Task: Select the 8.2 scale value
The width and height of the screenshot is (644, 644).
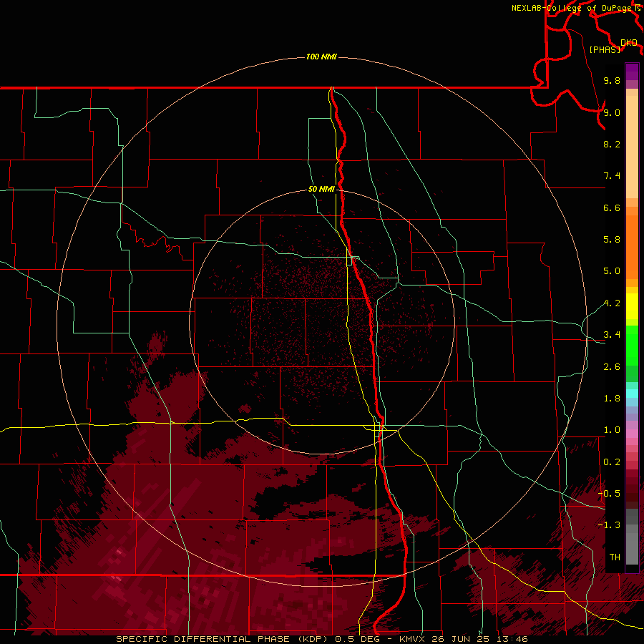Action: pyautogui.click(x=612, y=144)
